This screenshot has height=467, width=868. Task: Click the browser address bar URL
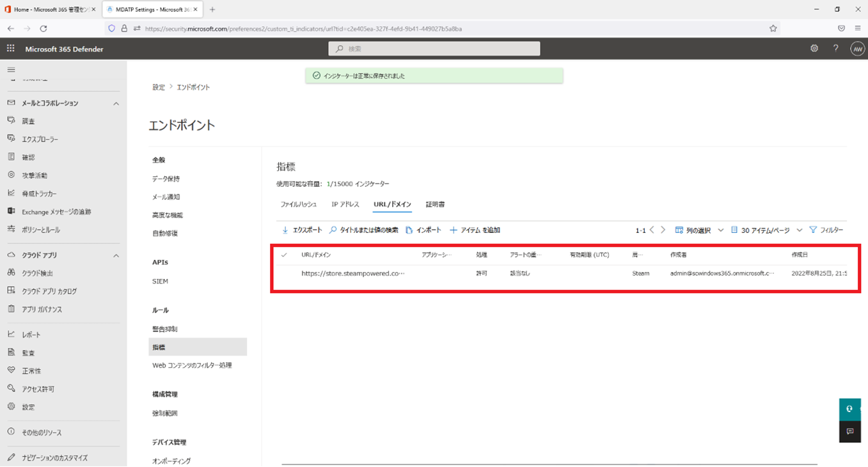303,28
